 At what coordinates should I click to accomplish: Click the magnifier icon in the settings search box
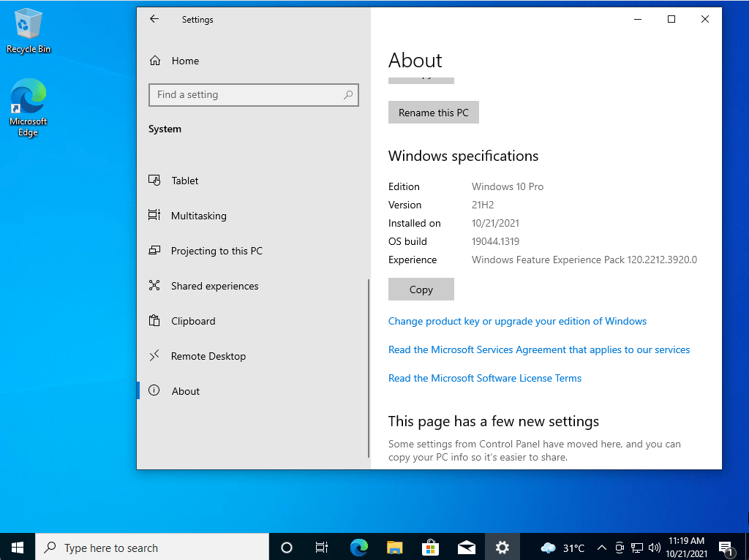pyautogui.click(x=348, y=94)
